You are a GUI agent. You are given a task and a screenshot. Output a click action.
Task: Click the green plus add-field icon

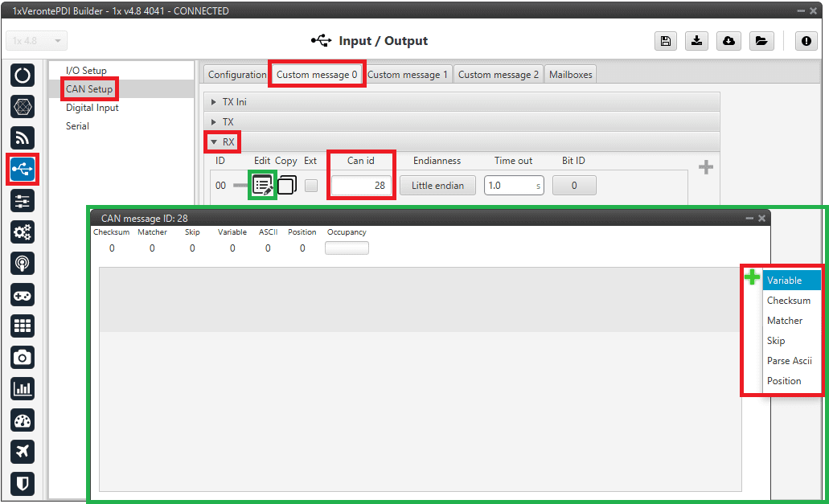tap(752, 278)
